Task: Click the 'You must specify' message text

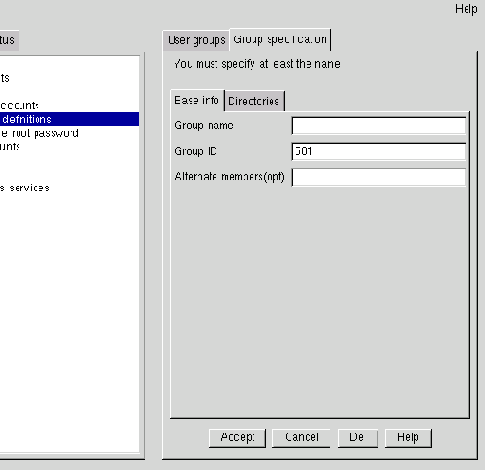Action: coord(257,64)
